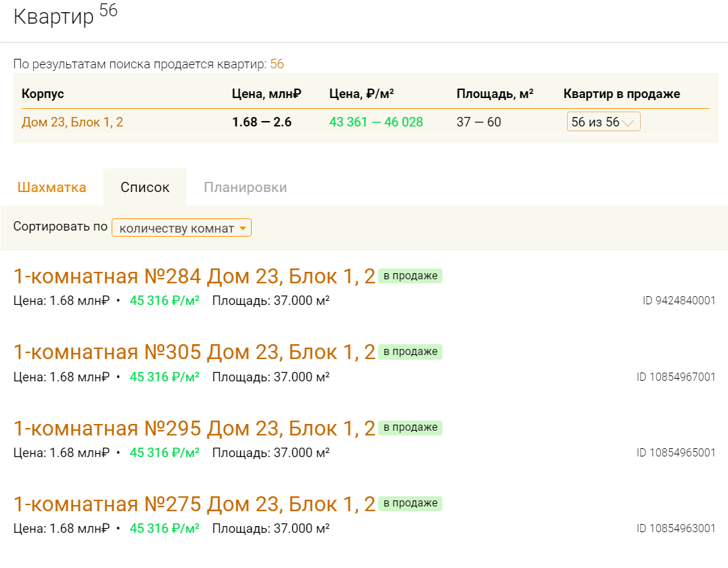
Task: Open sort by "количеству комнат" dropdown
Action: point(181,228)
